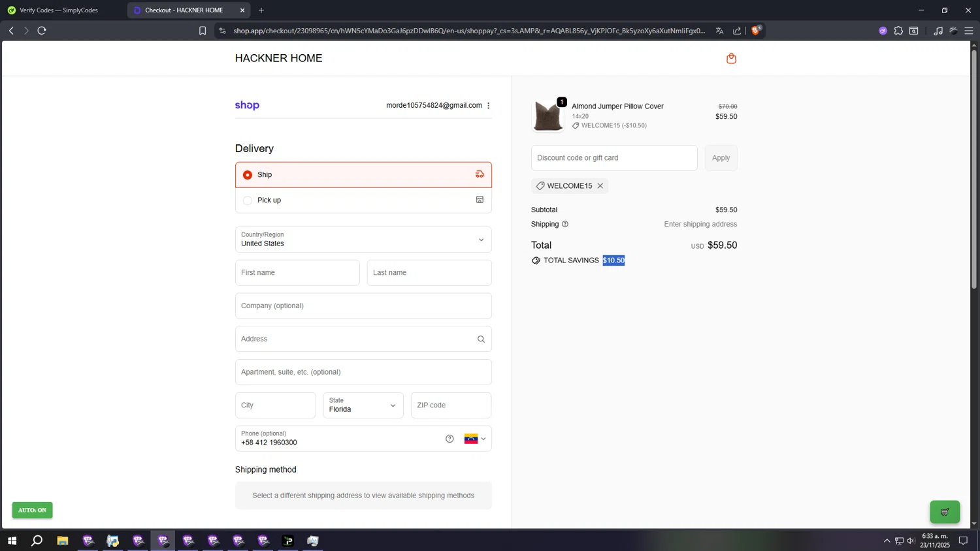Click the Apply discount button
980x551 pixels.
[721, 158]
